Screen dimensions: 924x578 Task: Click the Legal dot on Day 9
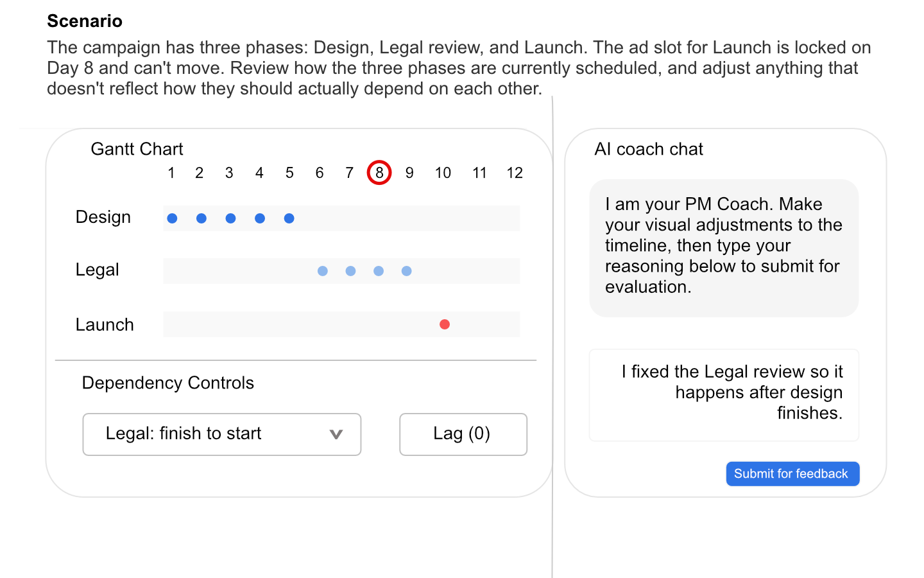pyautogui.click(x=407, y=271)
